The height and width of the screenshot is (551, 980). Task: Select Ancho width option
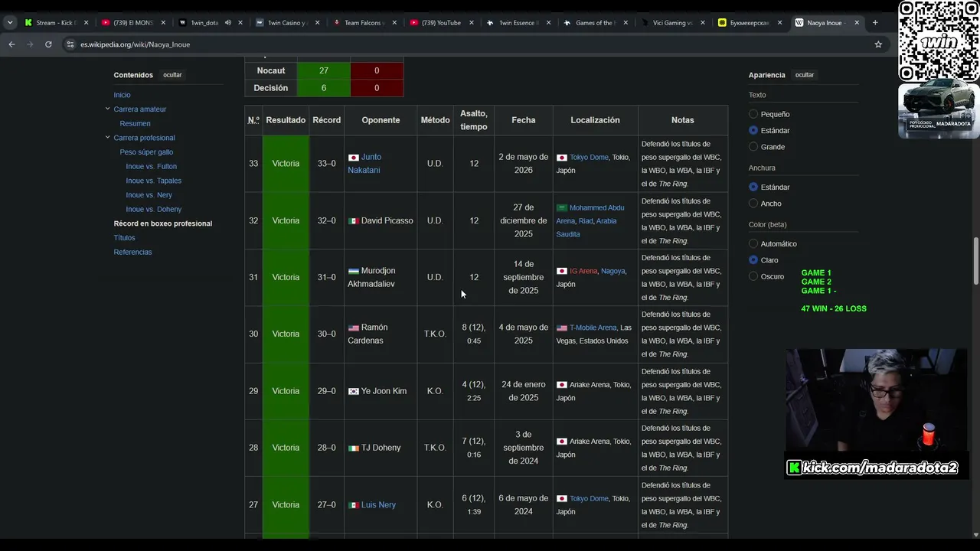(x=753, y=204)
